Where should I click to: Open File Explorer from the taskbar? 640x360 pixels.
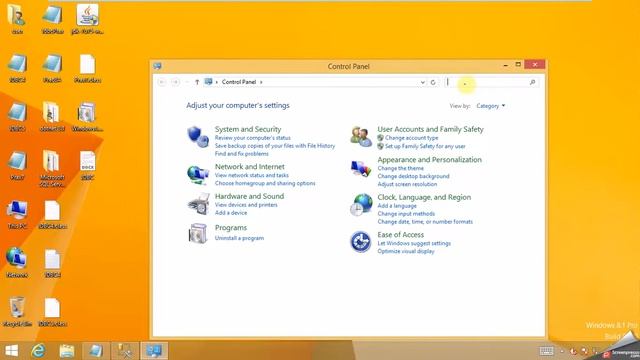67,351
